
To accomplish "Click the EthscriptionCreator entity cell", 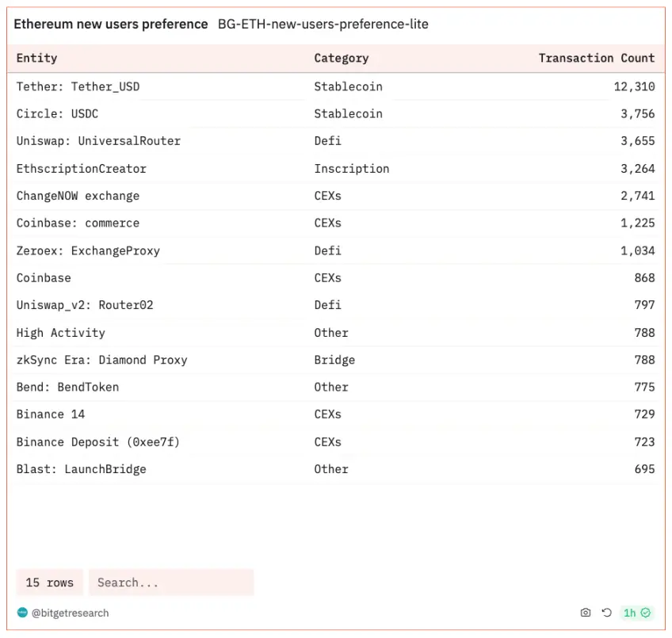I will coord(81,169).
